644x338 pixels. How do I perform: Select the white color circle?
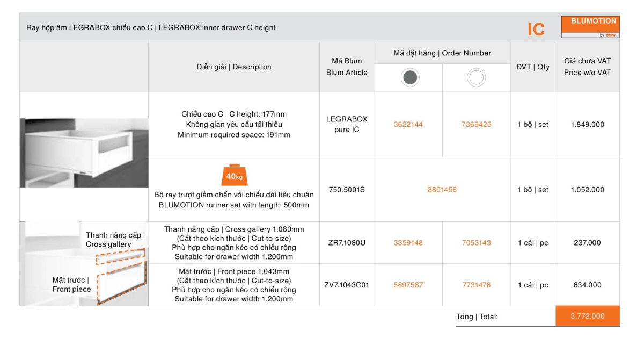tap(476, 78)
